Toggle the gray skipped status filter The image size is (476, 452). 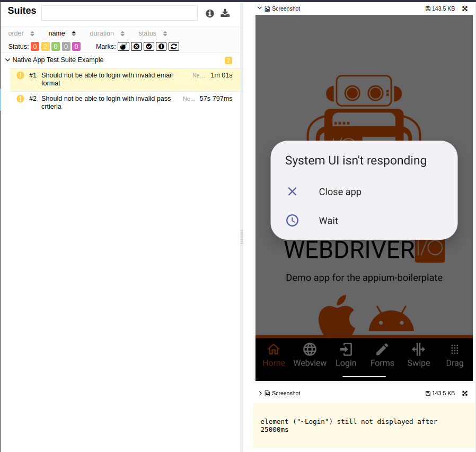point(66,47)
